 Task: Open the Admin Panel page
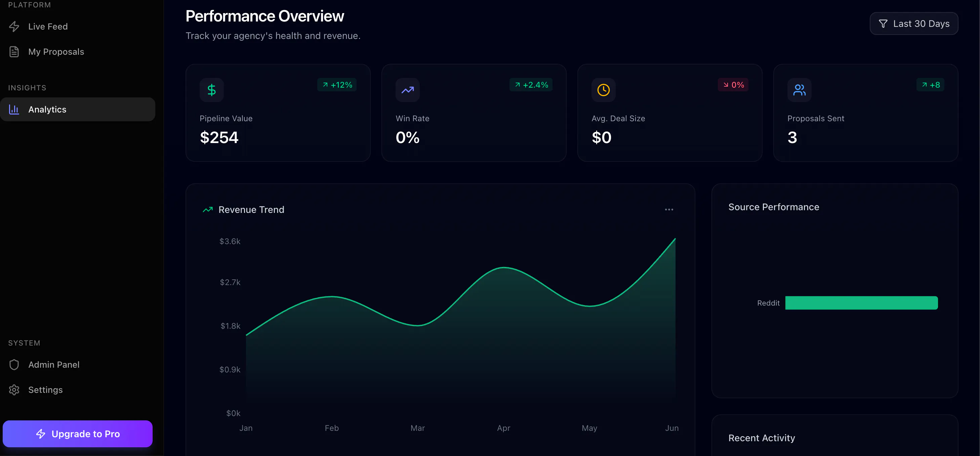click(78, 365)
